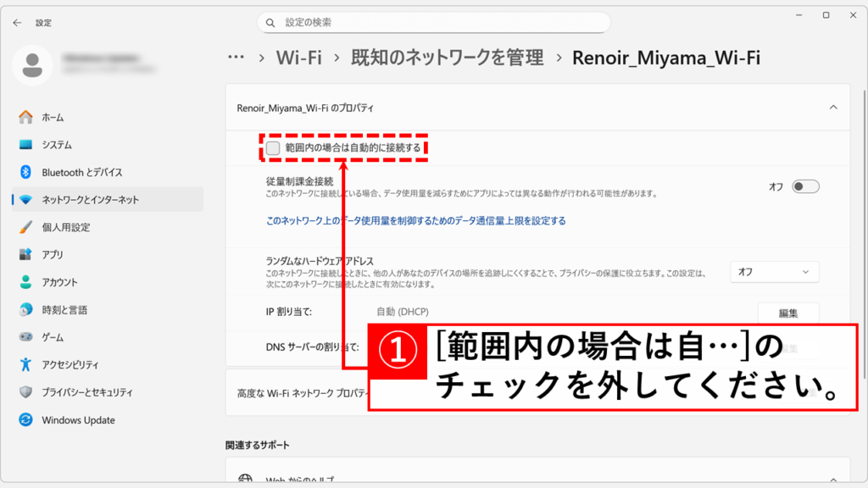Select Time and language globe icon
Screen dimensions: 868x488
coord(25,309)
